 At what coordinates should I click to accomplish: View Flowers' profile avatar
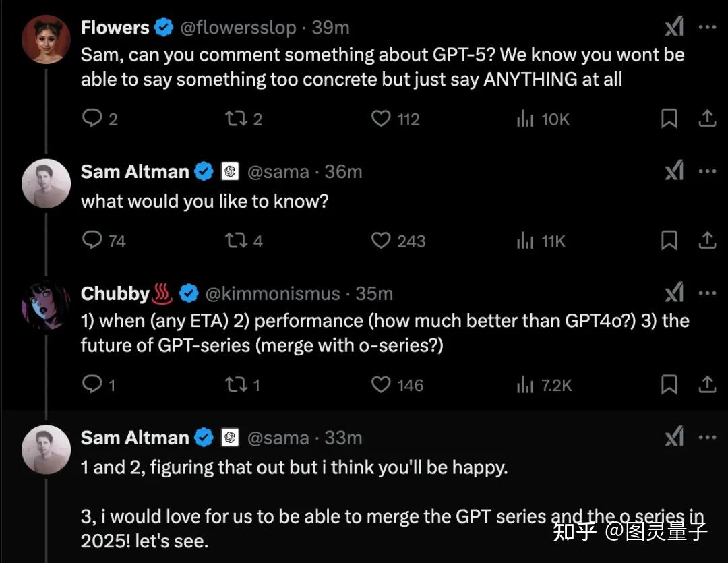[x=46, y=39]
